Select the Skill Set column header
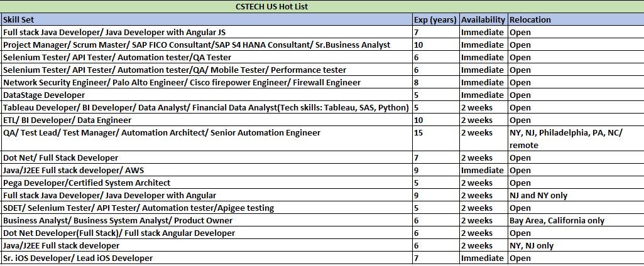The width and height of the screenshot is (644, 266). (19, 19)
